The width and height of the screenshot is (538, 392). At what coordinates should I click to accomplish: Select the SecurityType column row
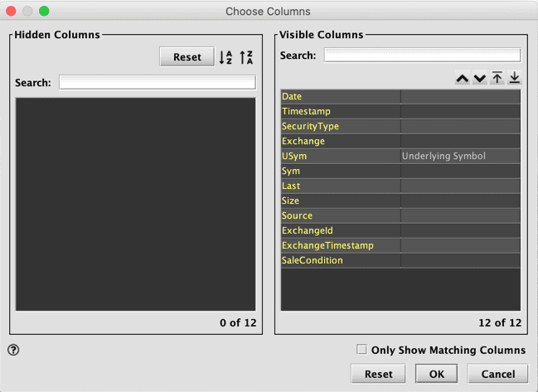point(340,127)
